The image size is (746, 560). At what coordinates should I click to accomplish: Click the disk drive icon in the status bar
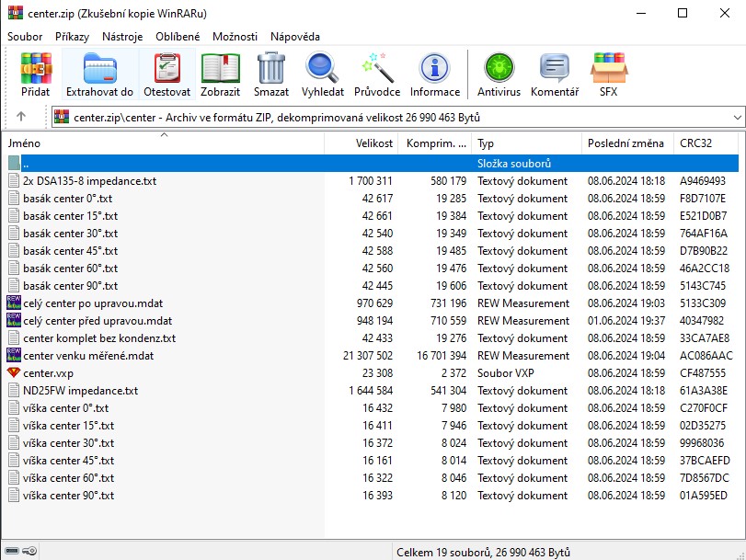click(12, 551)
